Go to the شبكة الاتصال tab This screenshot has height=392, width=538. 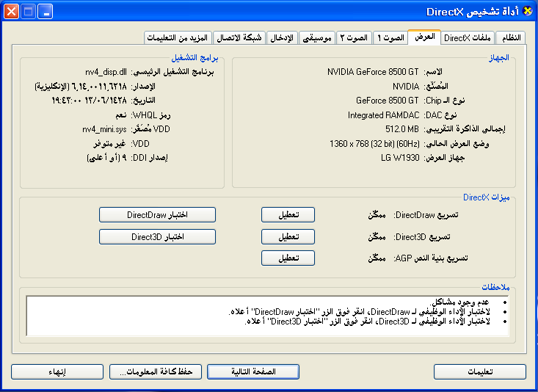click(239, 37)
